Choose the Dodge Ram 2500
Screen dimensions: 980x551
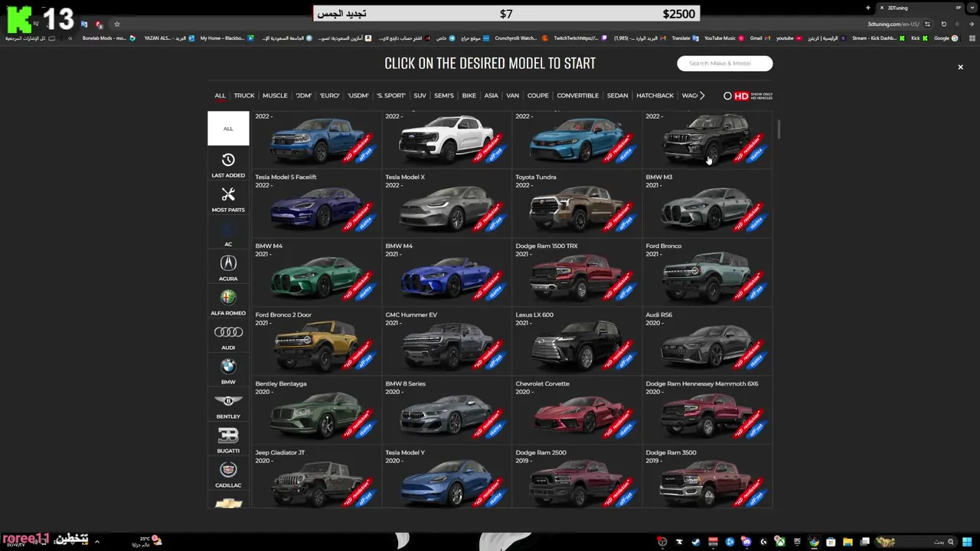coord(577,478)
